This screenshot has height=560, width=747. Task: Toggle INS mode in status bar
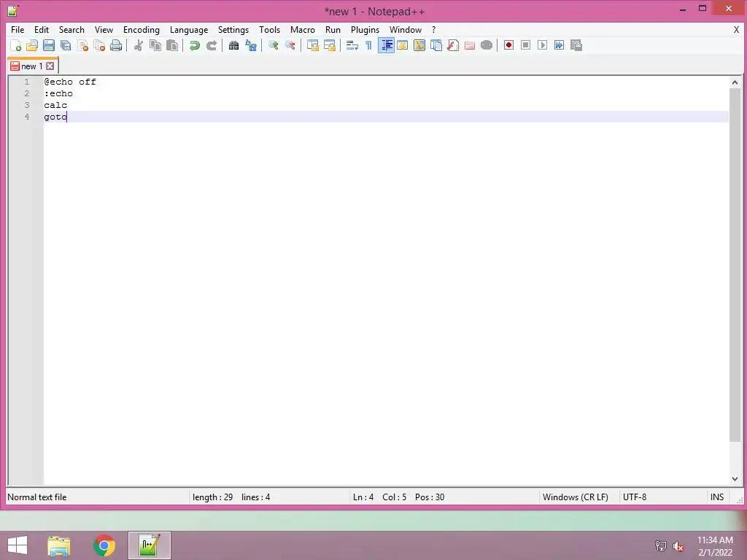click(717, 497)
